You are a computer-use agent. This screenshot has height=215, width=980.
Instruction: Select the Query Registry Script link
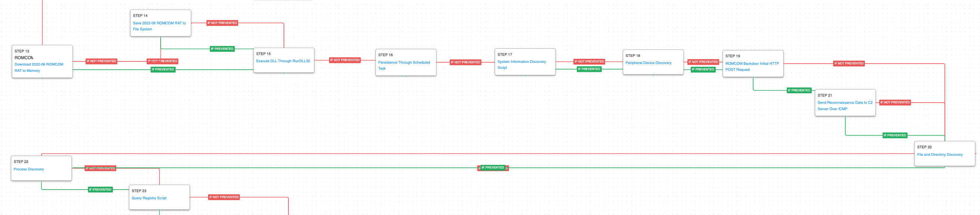click(149, 198)
